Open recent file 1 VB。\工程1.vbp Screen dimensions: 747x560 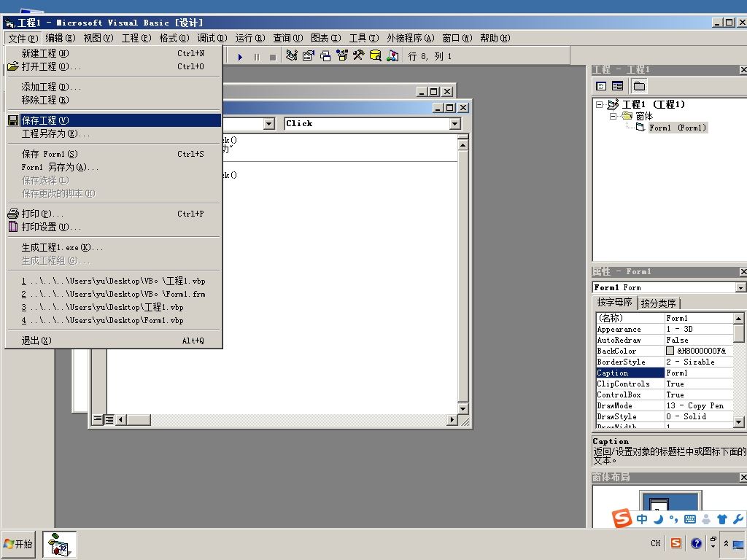click(x=114, y=281)
